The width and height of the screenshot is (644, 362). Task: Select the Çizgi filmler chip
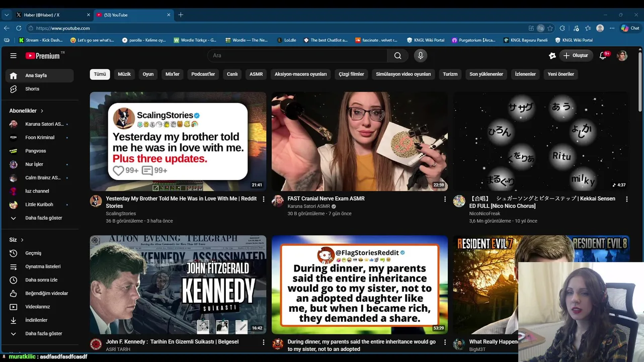(351, 74)
